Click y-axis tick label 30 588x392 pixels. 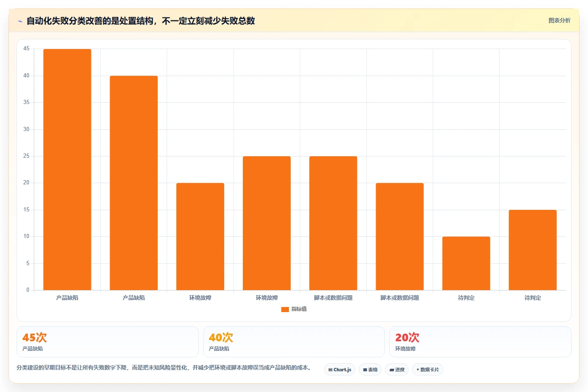(26, 129)
